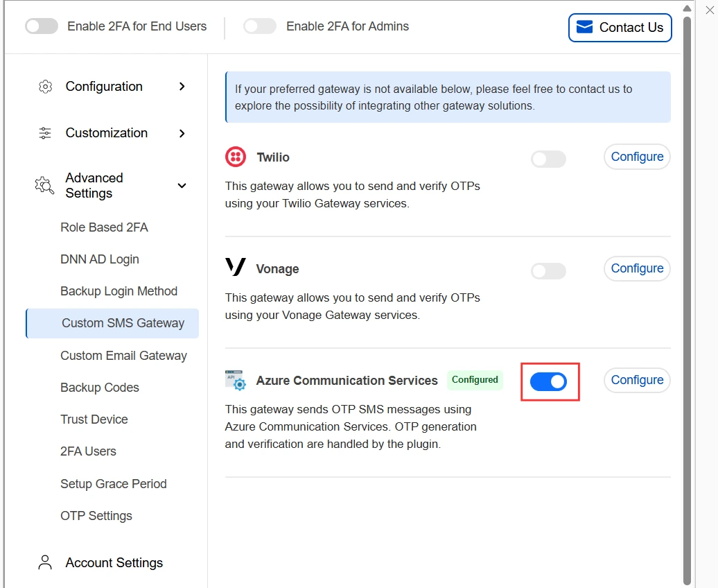This screenshot has width=718, height=588.
Task: Click the Twilio gateway title
Action: (x=273, y=157)
